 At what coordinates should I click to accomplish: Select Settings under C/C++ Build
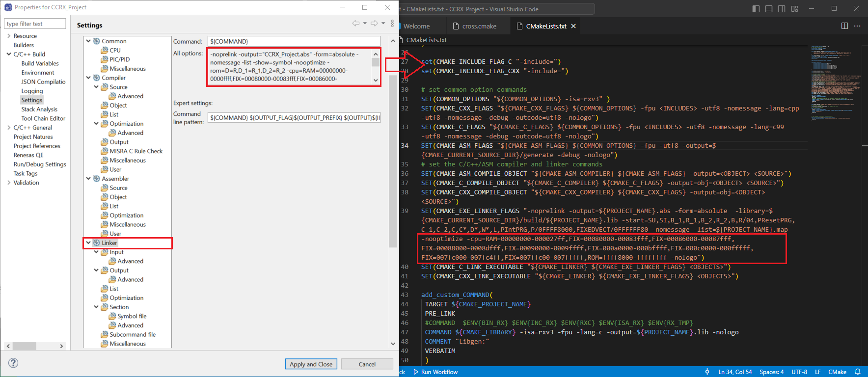[x=32, y=100]
